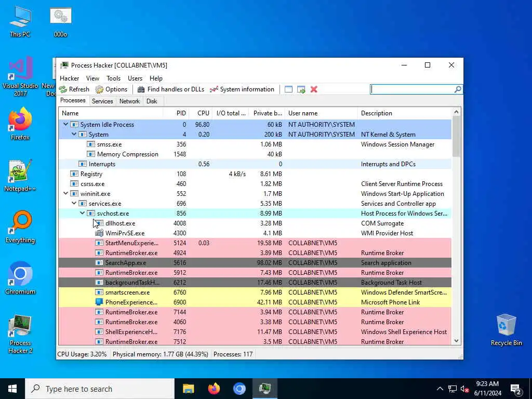Open the notification center icon
The image size is (532, 399).
(515, 389)
